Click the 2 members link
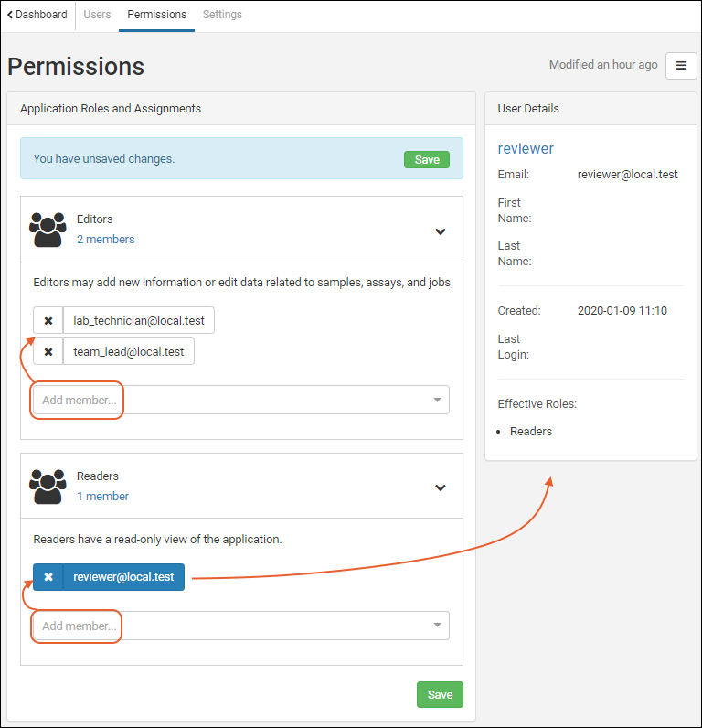Screen dimensions: 702x728 click(x=105, y=240)
